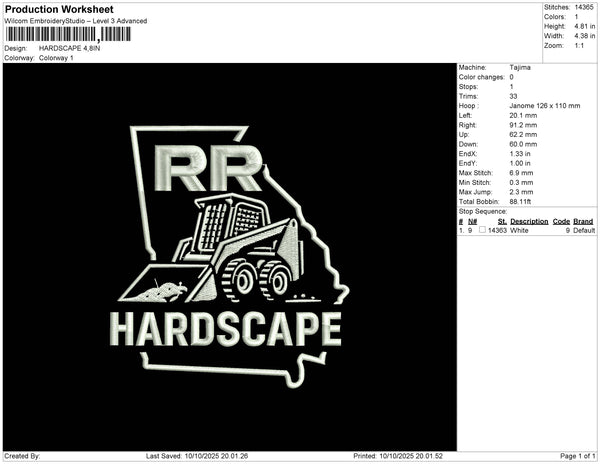This screenshot has height=464, width=600.
Task: Click the 'Created By:' footer label
Action: point(22,456)
